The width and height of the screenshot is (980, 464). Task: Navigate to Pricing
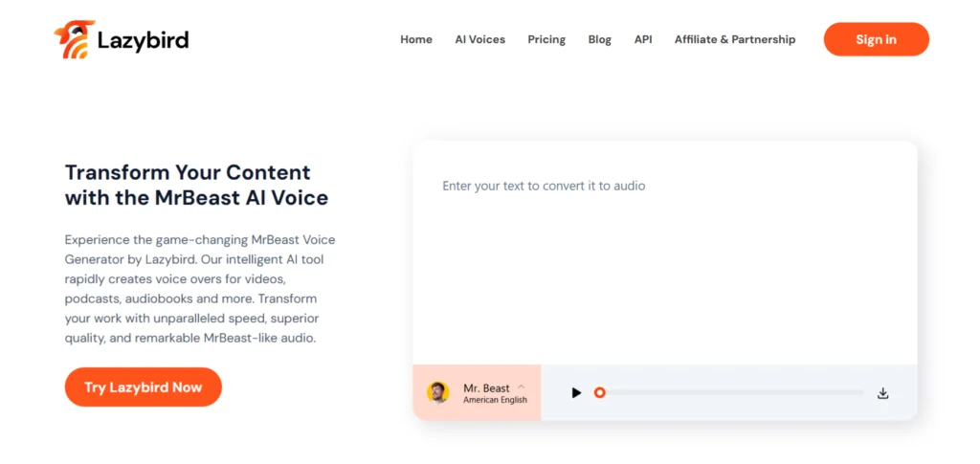pyautogui.click(x=546, y=39)
